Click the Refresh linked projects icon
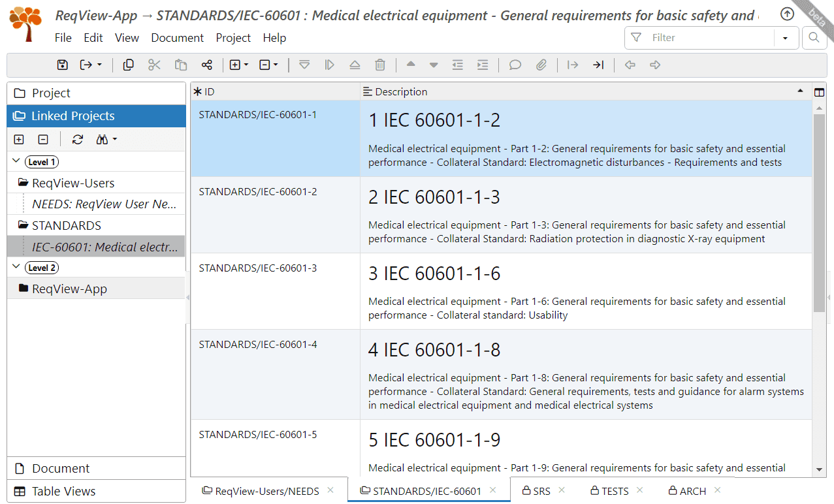This screenshot has width=834, height=504. tap(78, 139)
